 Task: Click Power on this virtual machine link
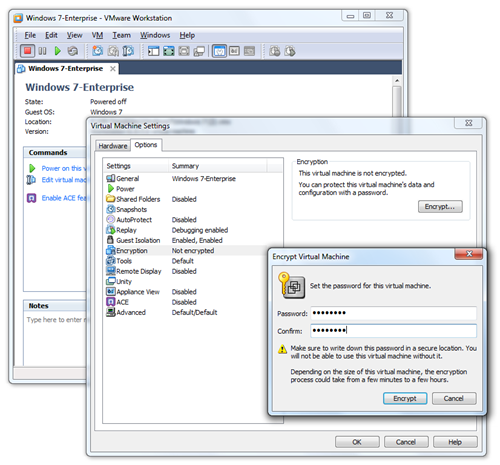point(63,169)
